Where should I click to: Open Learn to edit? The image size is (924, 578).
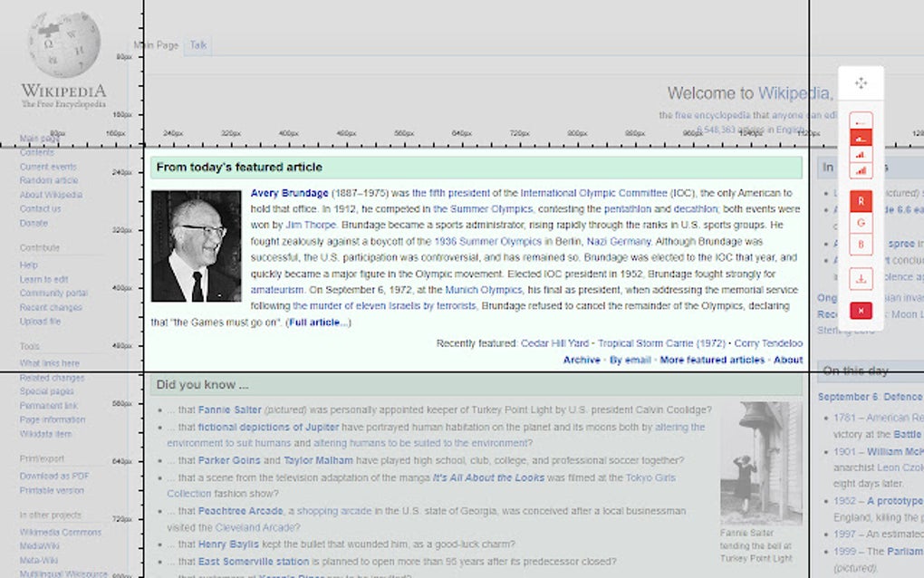pos(43,279)
